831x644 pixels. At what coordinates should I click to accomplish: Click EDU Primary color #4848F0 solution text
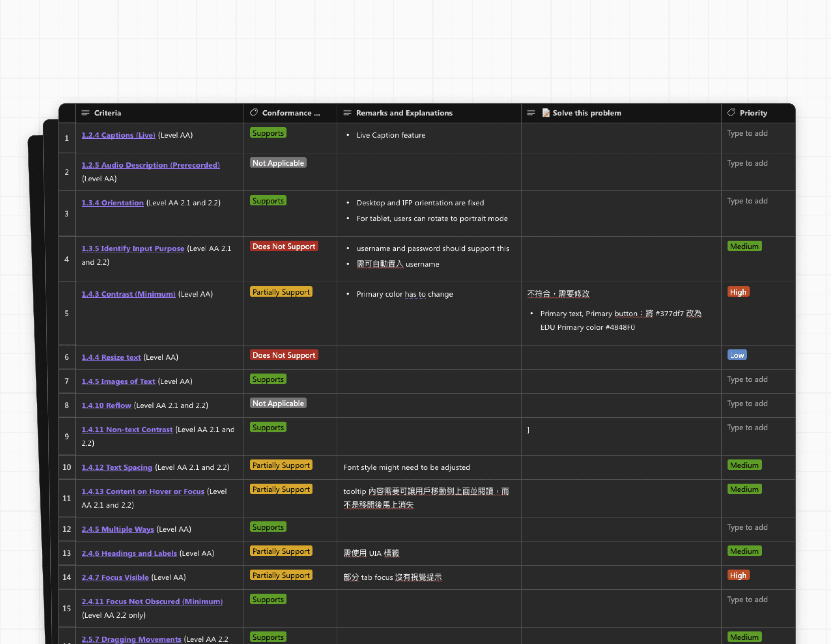(587, 327)
